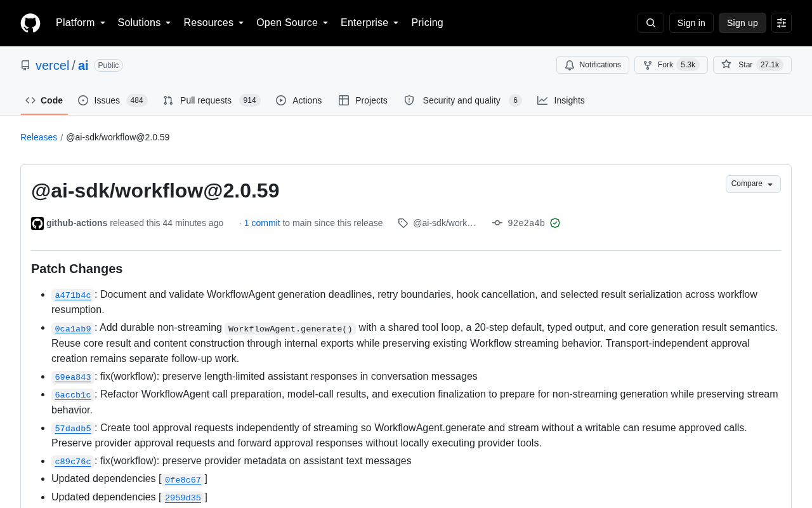This screenshot has width=812, height=508.
Task: Expand the Open Source menu
Action: [292, 23]
